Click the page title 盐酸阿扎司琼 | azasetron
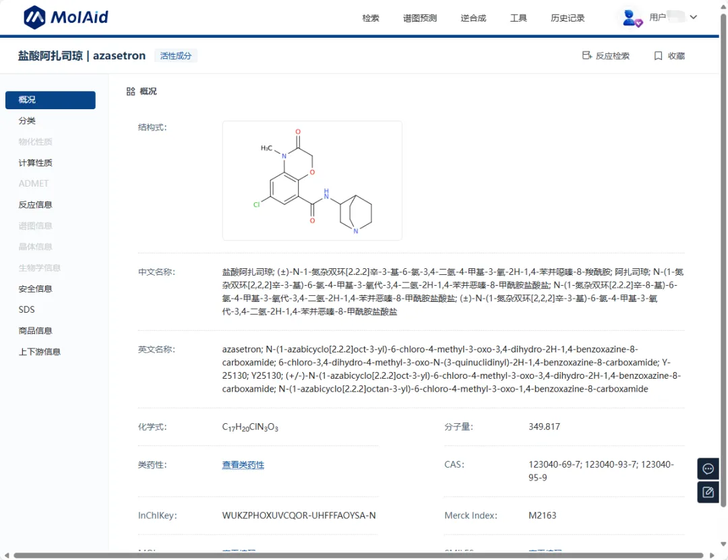 click(82, 56)
